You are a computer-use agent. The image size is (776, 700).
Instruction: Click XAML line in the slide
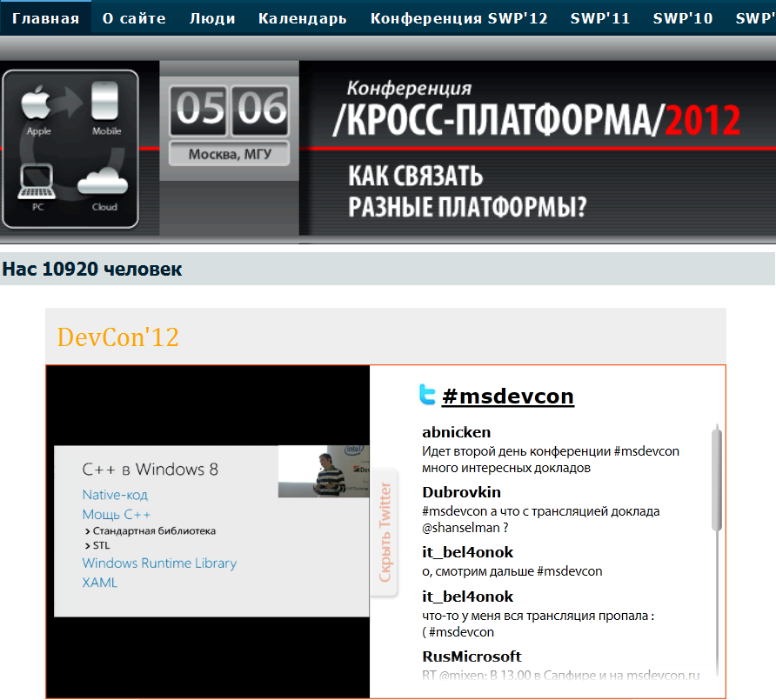(x=100, y=583)
